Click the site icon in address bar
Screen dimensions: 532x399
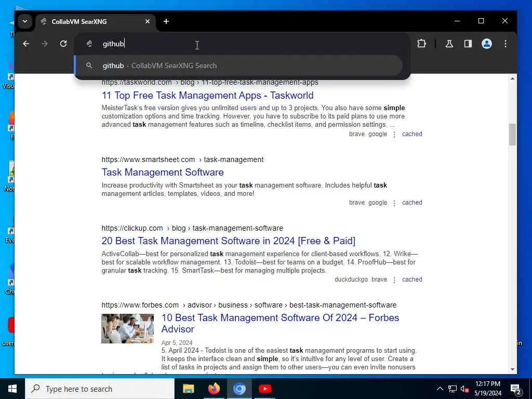click(x=89, y=44)
